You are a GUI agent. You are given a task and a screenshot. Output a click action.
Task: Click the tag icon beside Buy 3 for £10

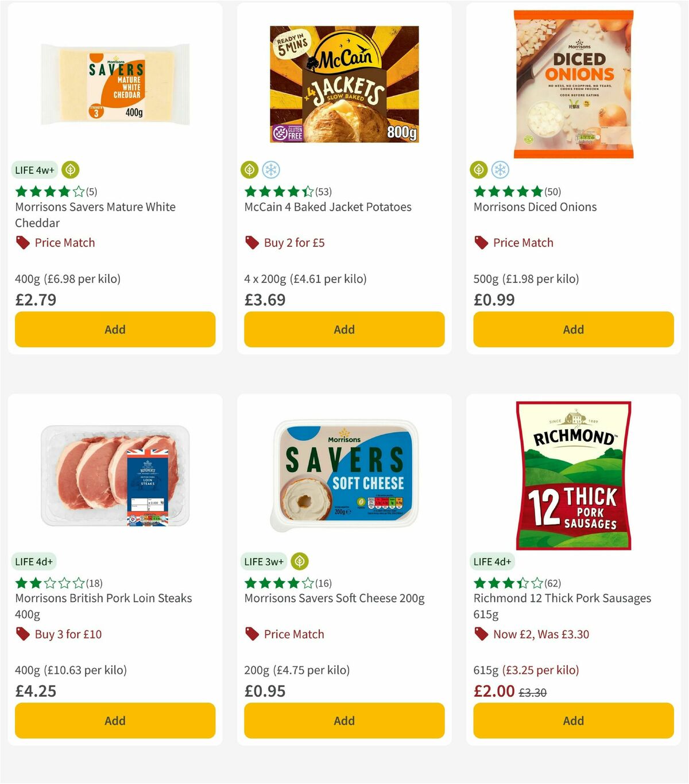coord(22,634)
